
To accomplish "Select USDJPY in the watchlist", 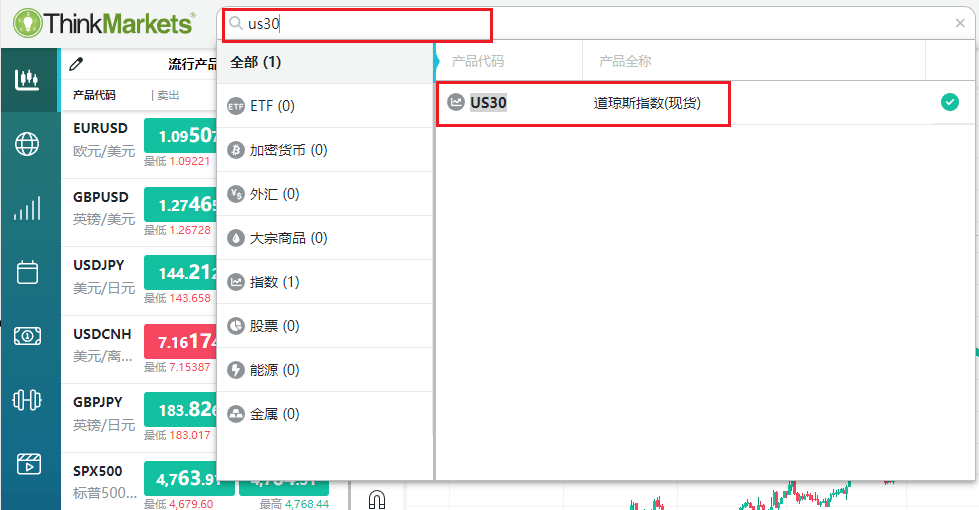I will pyautogui.click(x=99, y=265).
